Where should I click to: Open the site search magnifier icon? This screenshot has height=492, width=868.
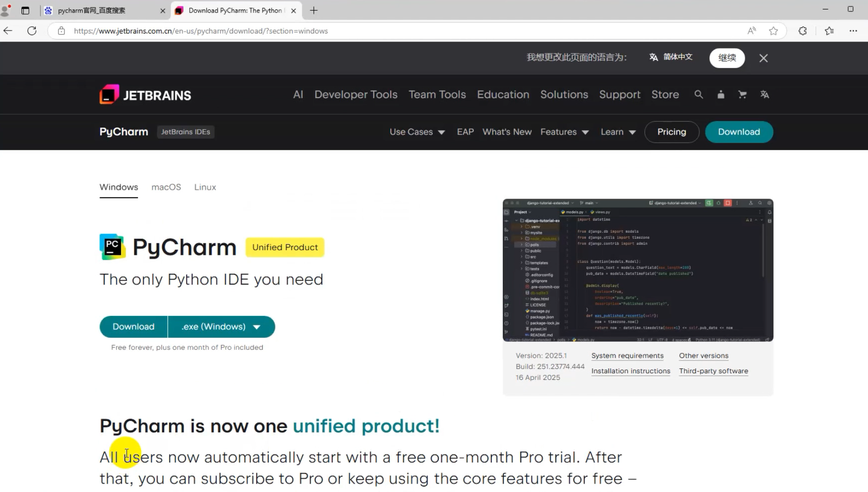pyautogui.click(x=698, y=94)
